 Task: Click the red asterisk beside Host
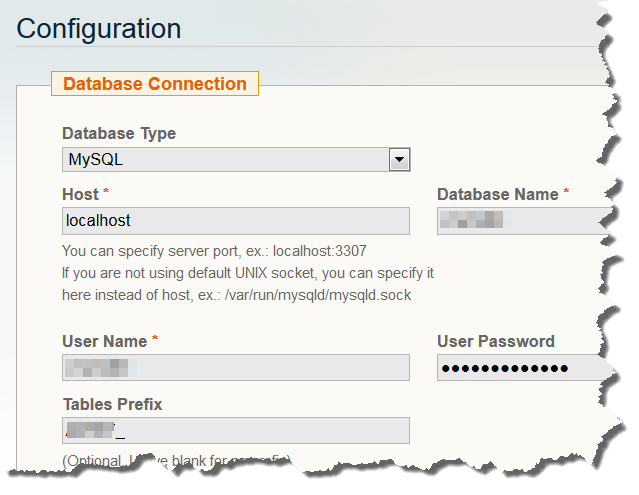[107, 192]
